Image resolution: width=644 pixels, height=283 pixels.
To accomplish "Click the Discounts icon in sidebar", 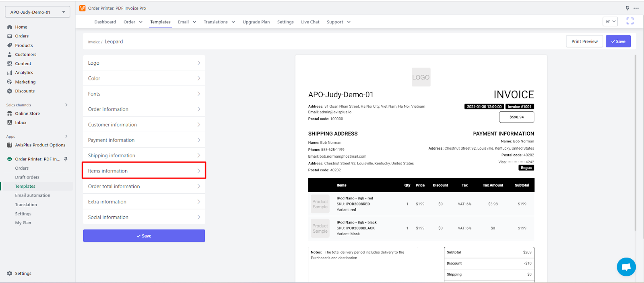I will [10, 91].
